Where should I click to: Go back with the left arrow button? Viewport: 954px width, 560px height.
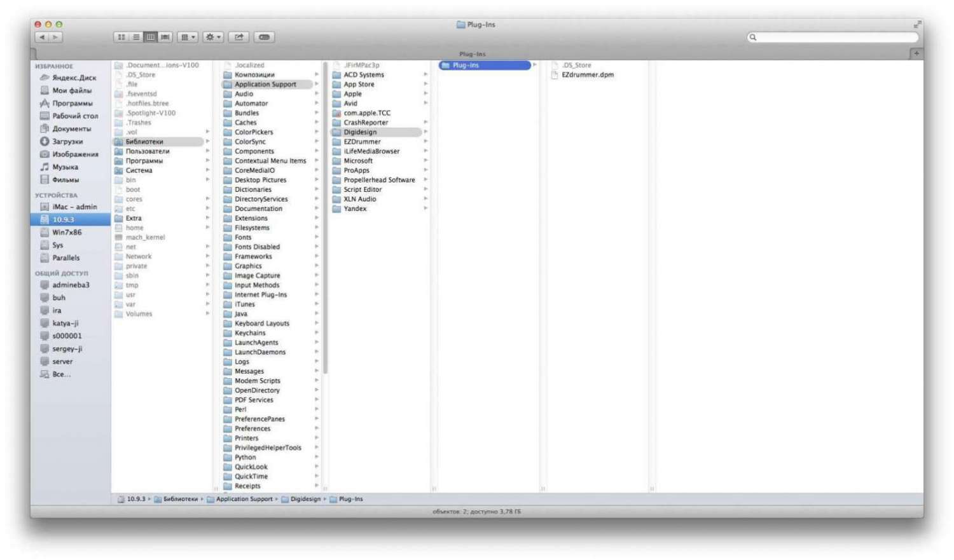pyautogui.click(x=42, y=38)
